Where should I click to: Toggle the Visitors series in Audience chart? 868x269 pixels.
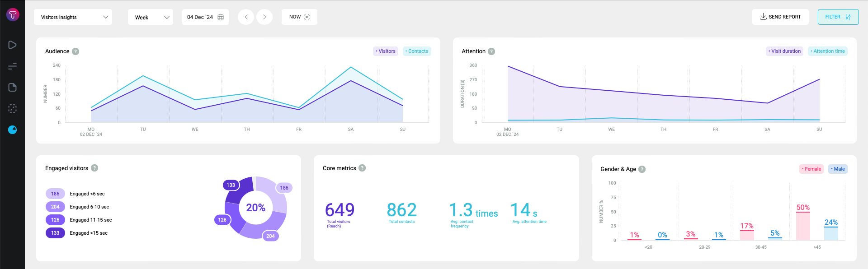[x=386, y=51]
